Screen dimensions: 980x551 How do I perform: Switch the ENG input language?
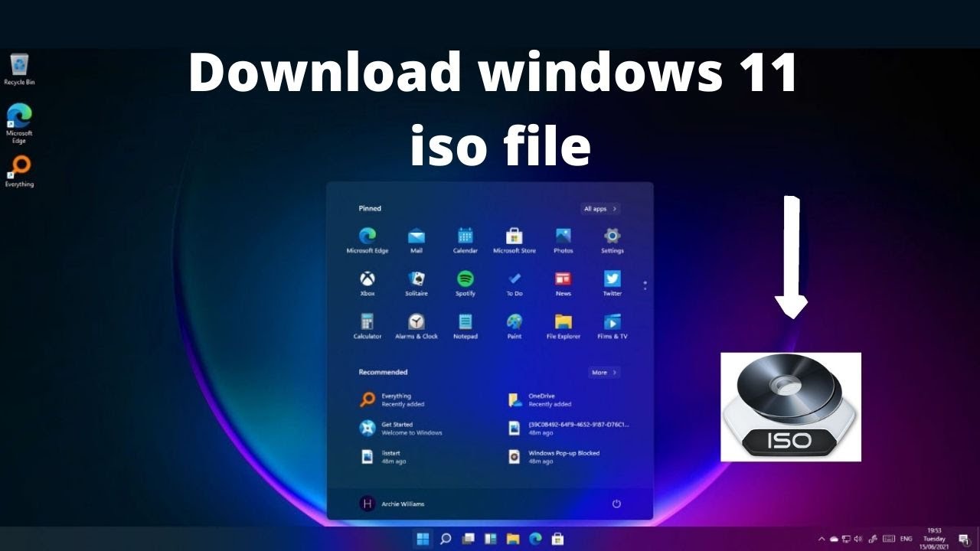906,539
